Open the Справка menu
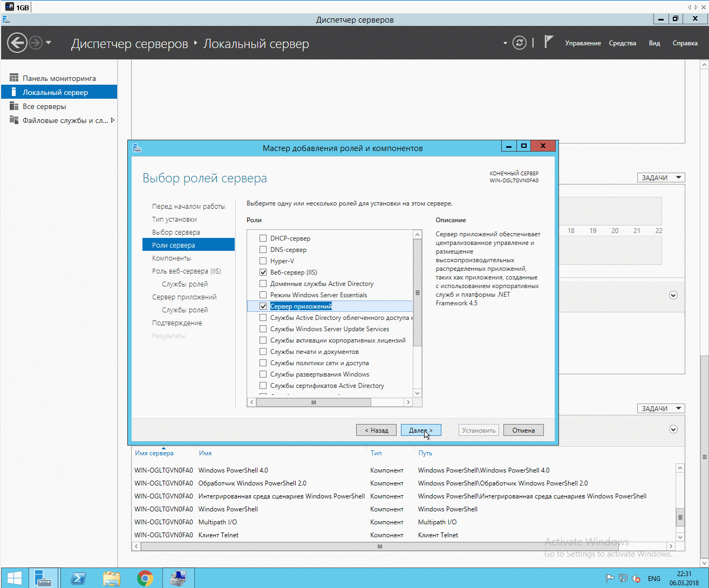709x588 pixels. coord(685,43)
